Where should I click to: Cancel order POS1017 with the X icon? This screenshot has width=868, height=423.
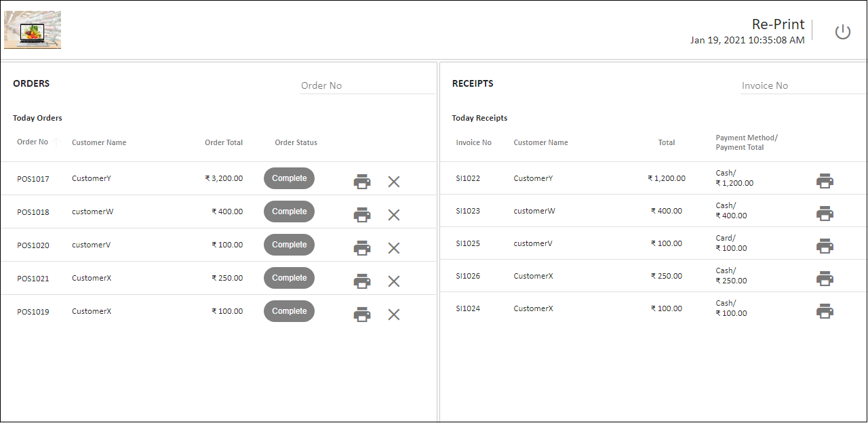[394, 181]
